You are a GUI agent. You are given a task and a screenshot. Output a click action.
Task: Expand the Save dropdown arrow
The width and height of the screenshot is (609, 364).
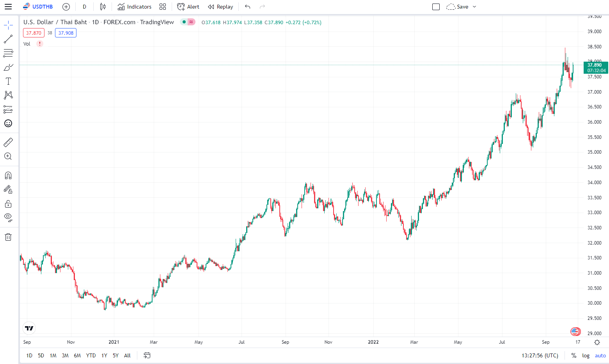tap(474, 7)
